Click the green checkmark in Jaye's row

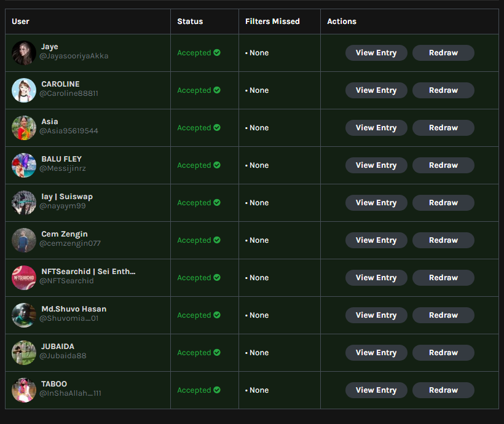[217, 52]
